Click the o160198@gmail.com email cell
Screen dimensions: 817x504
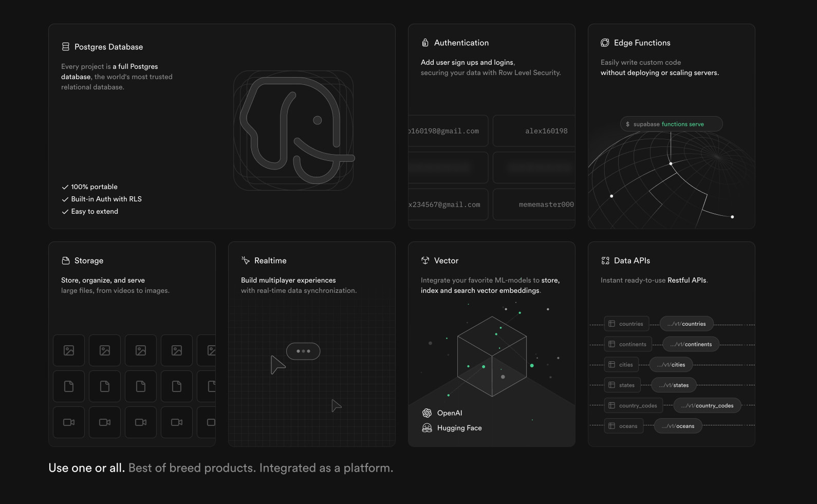pos(448,131)
